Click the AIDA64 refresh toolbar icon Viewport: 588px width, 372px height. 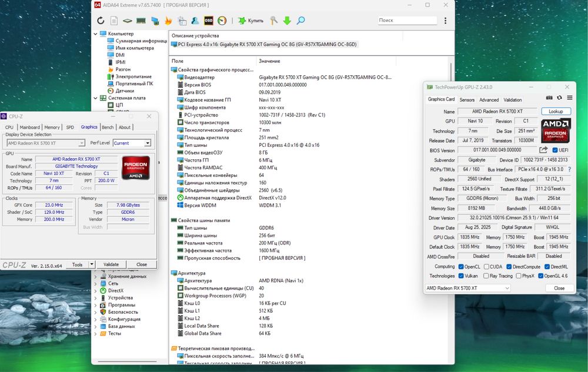pos(101,21)
